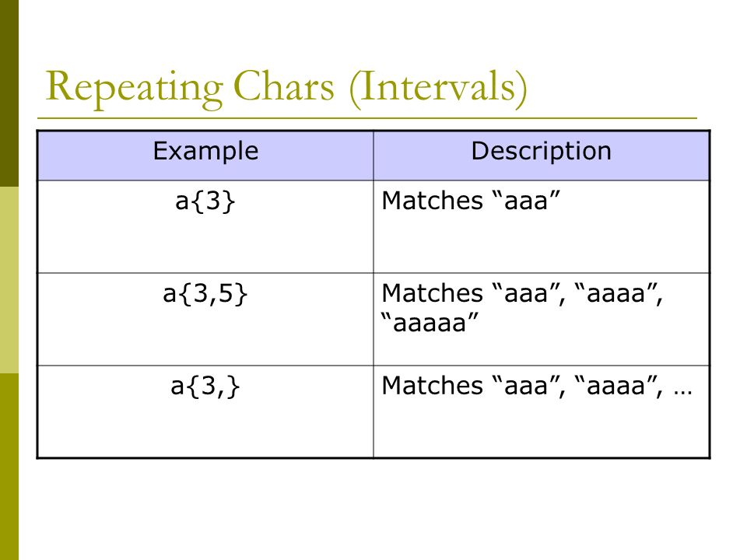Select the Description column header

(542, 151)
